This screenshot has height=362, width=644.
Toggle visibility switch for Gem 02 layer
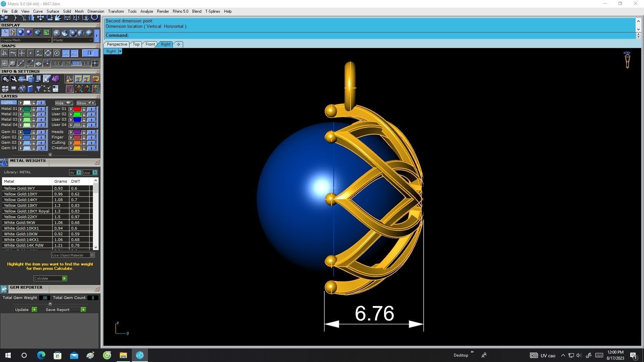pyautogui.click(x=41, y=137)
